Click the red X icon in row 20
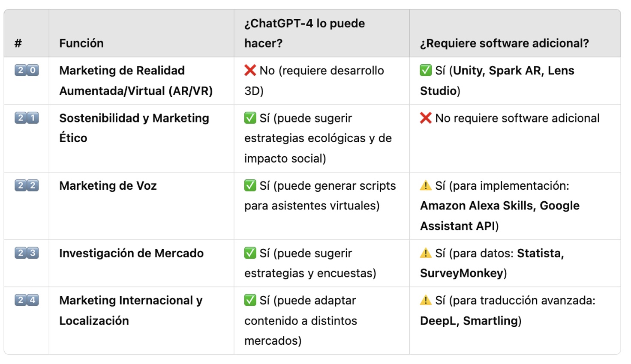The height and width of the screenshot is (364, 631). click(x=250, y=70)
